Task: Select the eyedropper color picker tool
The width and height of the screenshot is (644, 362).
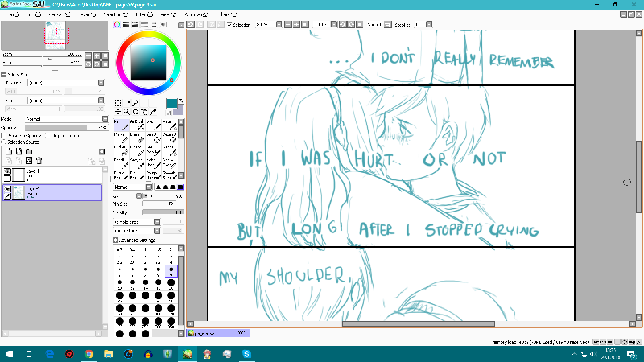Action: 153,112
